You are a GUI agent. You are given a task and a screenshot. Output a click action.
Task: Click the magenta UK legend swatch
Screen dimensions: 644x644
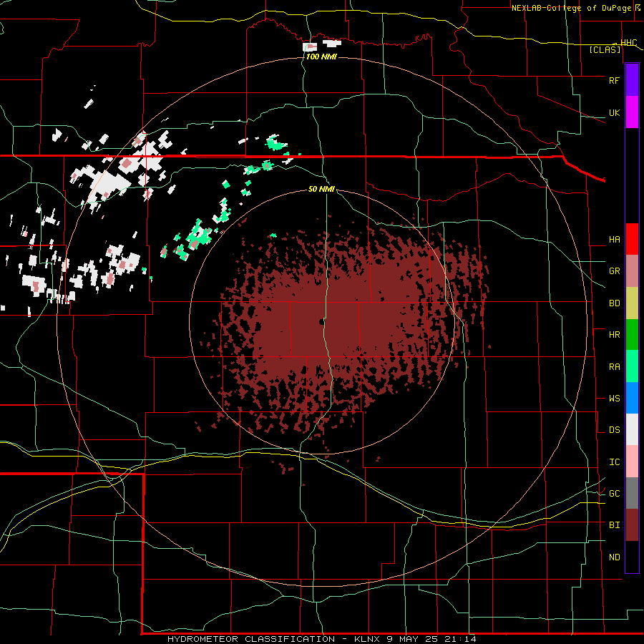[632, 112]
